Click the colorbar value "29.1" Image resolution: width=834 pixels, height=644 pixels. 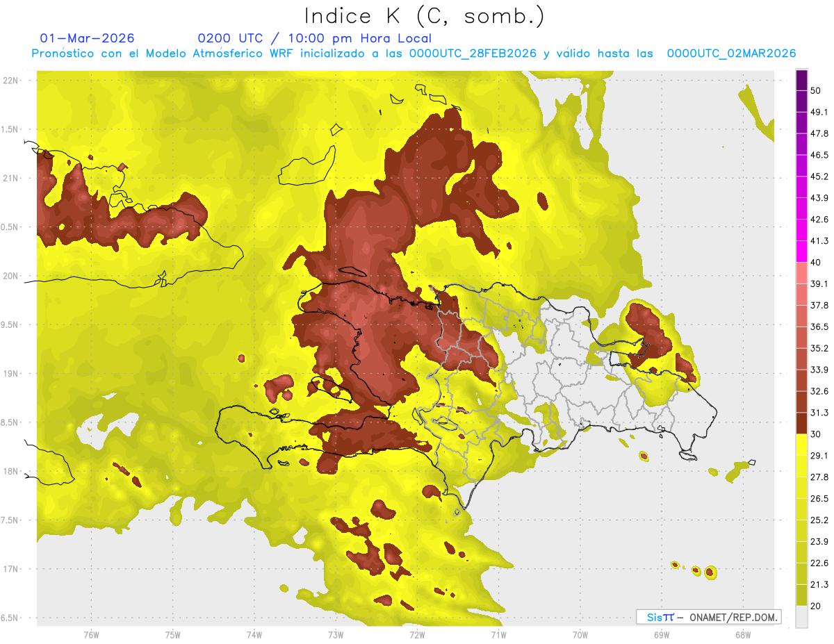tap(819, 456)
